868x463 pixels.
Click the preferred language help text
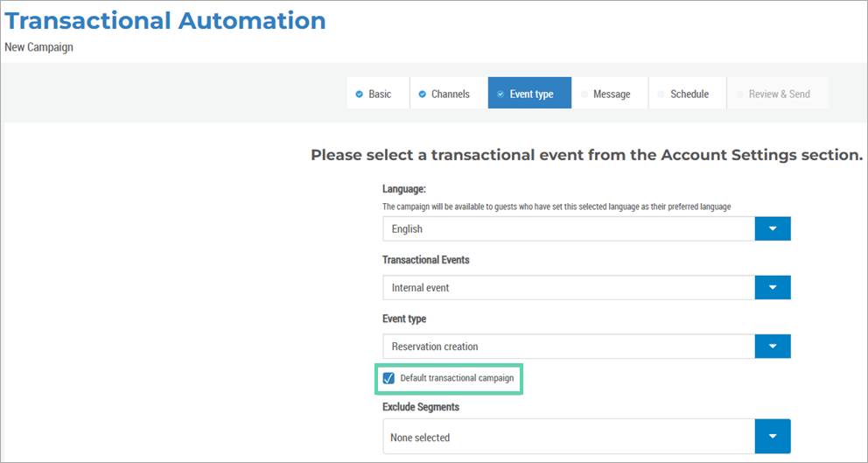[x=556, y=207]
